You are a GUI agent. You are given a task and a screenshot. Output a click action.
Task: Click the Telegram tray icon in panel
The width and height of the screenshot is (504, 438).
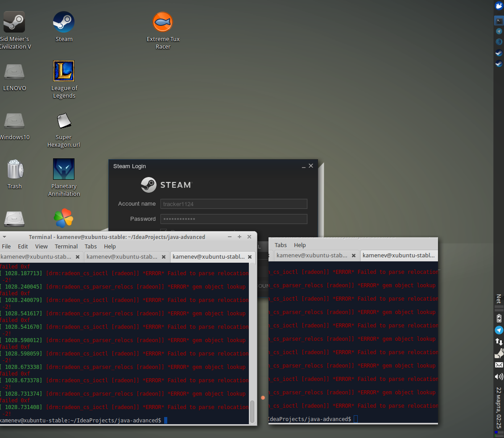tap(499, 330)
